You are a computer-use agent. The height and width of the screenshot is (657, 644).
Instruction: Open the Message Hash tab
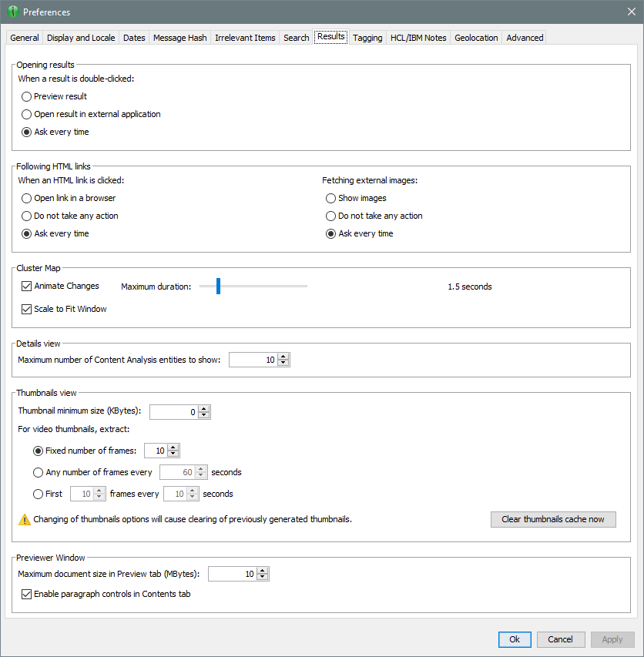179,38
